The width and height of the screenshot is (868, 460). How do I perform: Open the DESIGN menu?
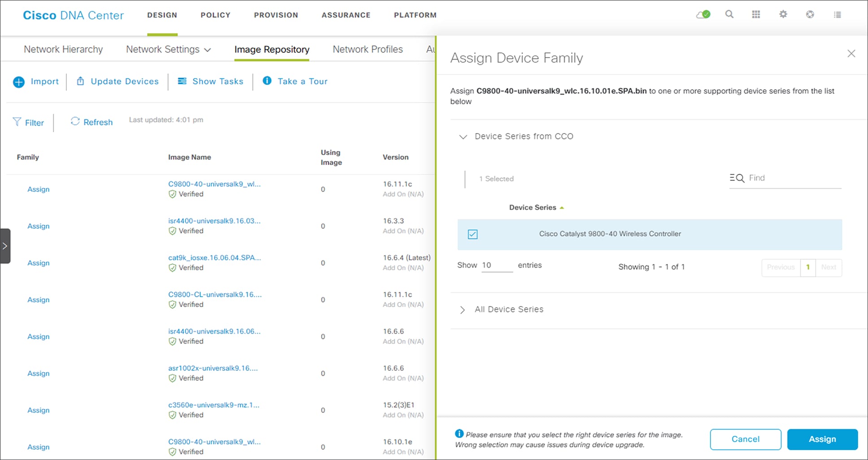coord(162,15)
